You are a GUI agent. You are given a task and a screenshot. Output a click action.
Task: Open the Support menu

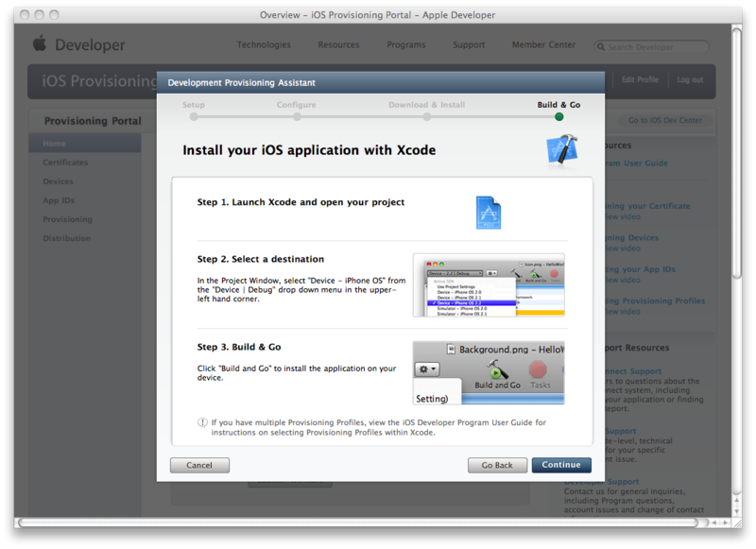(x=469, y=44)
